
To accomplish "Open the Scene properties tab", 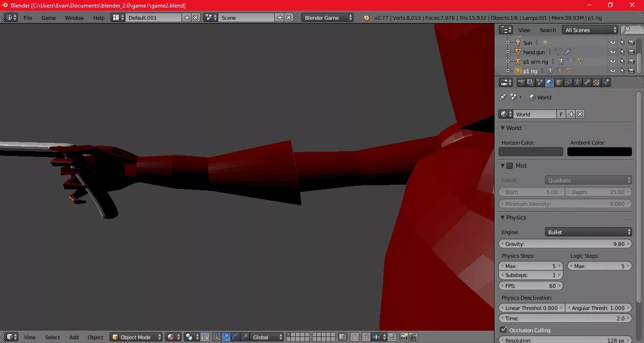I will [540, 82].
